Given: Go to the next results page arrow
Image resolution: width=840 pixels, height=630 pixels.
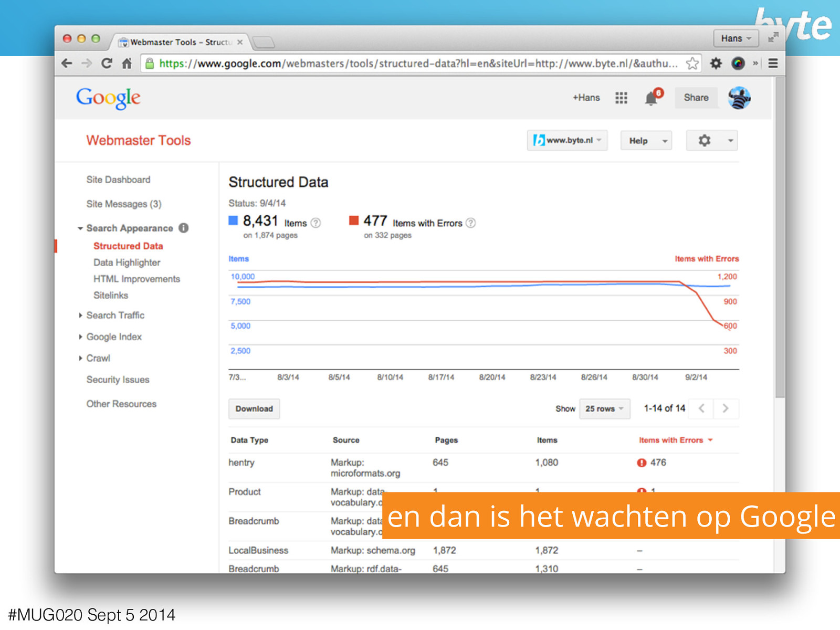Looking at the screenshot, I should tap(726, 408).
